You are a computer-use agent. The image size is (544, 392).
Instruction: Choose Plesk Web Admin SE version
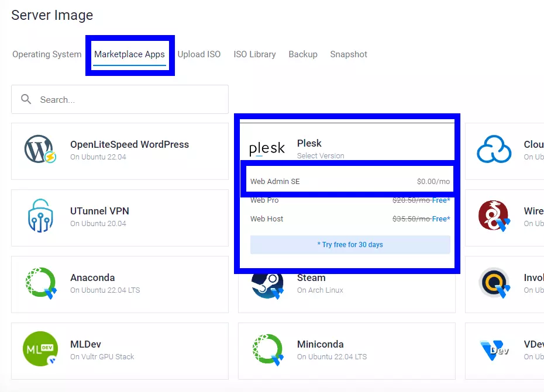pos(350,181)
